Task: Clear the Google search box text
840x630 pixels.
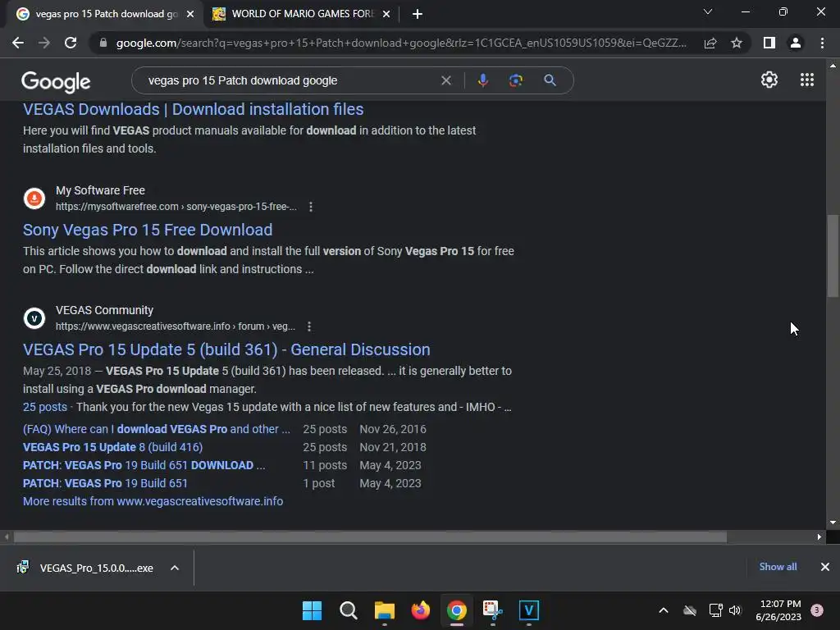Action: tap(445, 80)
